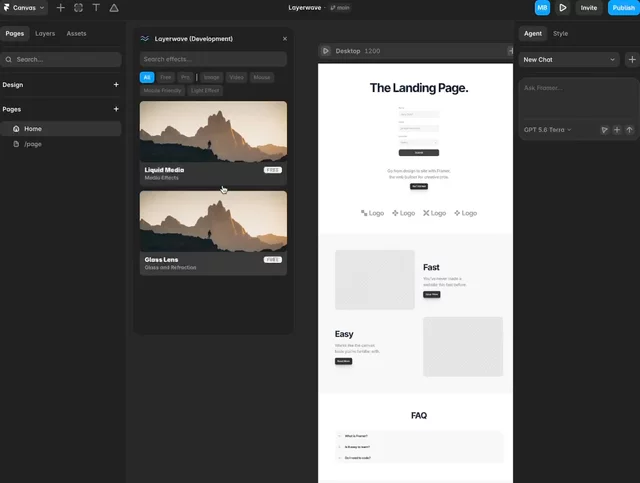Screen dimensions: 640x483
Task: Add a new Design item with plus
Action: click(x=116, y=85)
